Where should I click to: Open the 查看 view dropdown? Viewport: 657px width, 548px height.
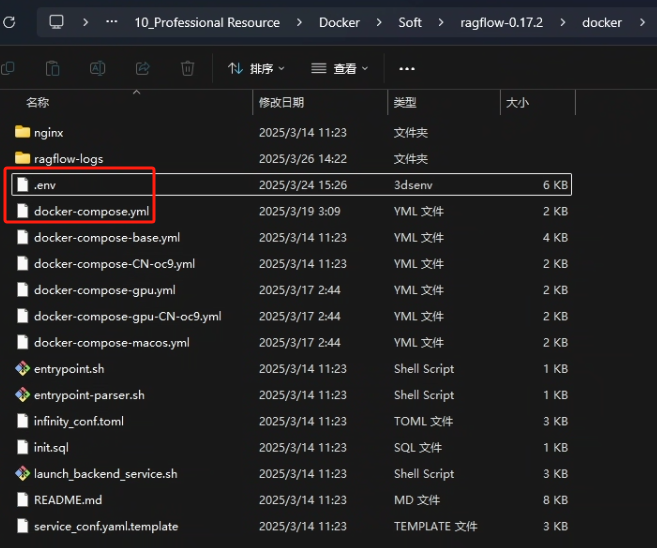pos(339,68)
